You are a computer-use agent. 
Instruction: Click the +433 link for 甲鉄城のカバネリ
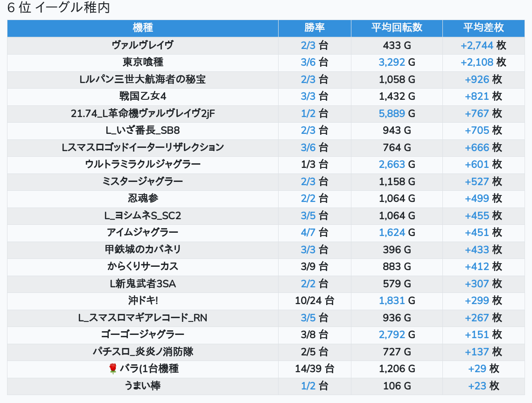tap(476, 250)
